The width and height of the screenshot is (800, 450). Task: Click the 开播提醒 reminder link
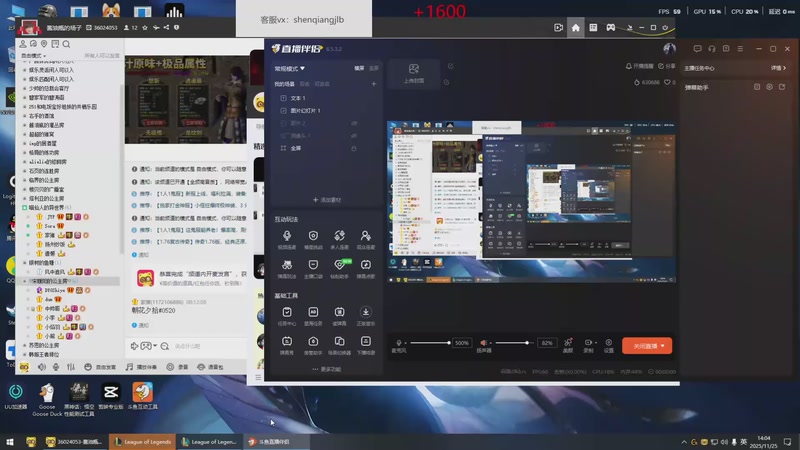point(639,66)
